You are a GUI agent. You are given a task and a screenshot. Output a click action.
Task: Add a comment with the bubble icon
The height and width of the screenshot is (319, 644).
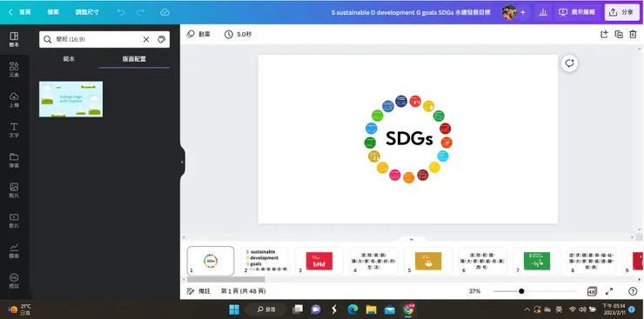(x=570, y=63)
